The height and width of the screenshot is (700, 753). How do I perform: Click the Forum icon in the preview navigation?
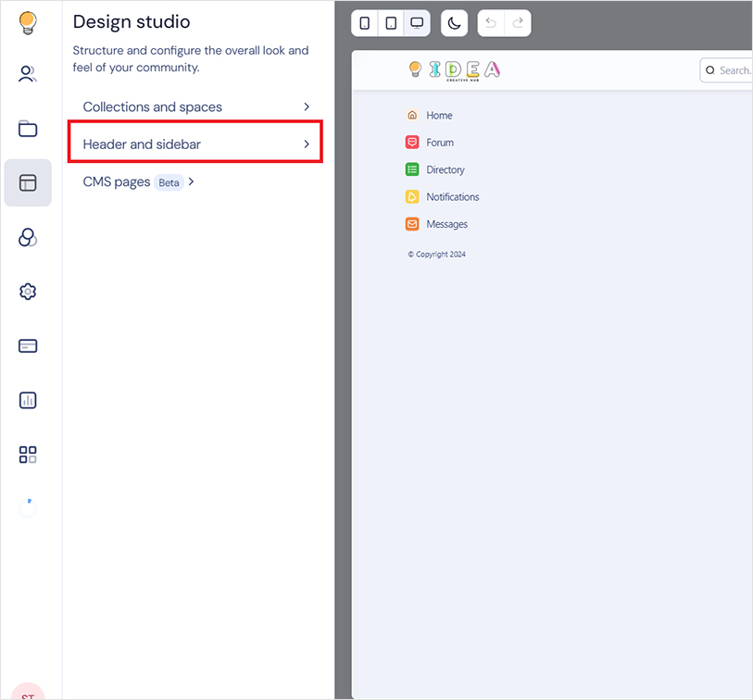pyautogui.click(x=412, y=143)
